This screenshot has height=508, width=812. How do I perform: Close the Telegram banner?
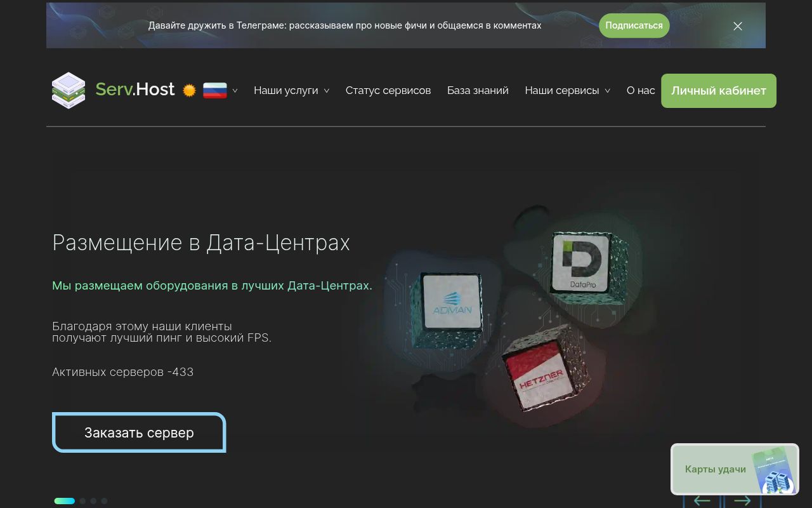[738, 26]
